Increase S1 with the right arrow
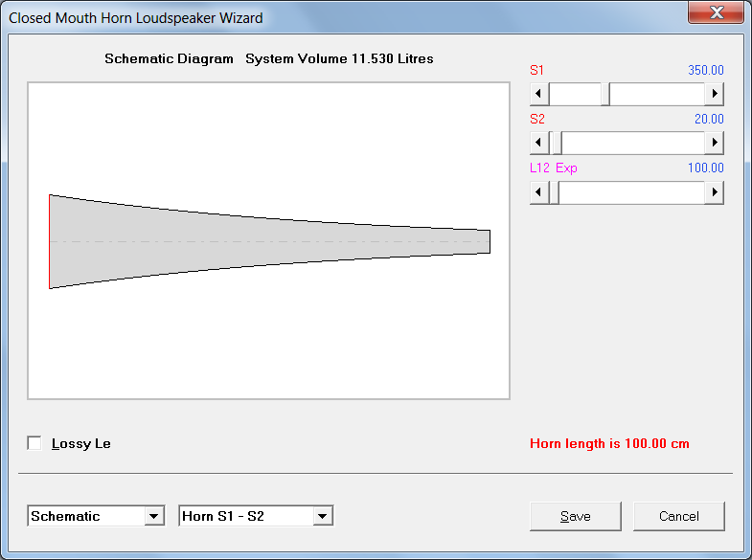 [x=714, y=94]
